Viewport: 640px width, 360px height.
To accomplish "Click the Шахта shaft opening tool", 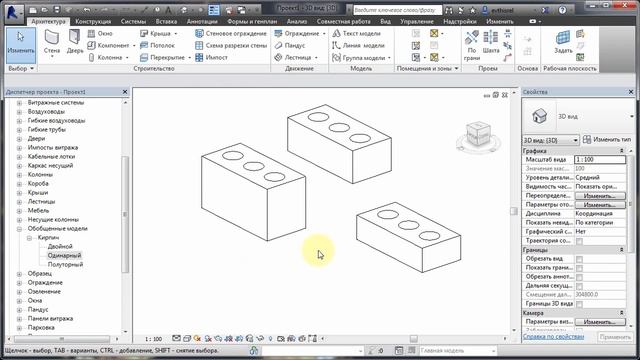I will pos(491,42).
